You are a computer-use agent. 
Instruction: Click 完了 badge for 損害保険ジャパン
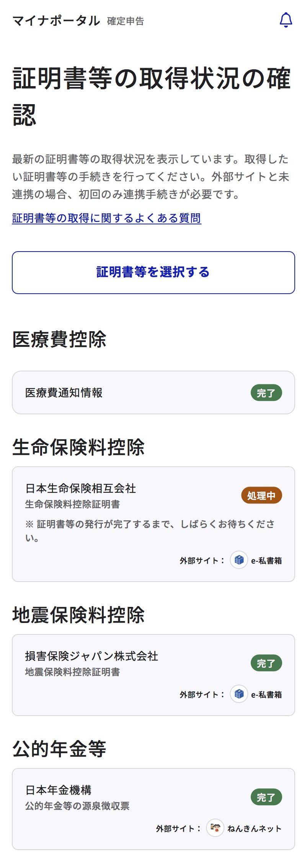(266, 663)
